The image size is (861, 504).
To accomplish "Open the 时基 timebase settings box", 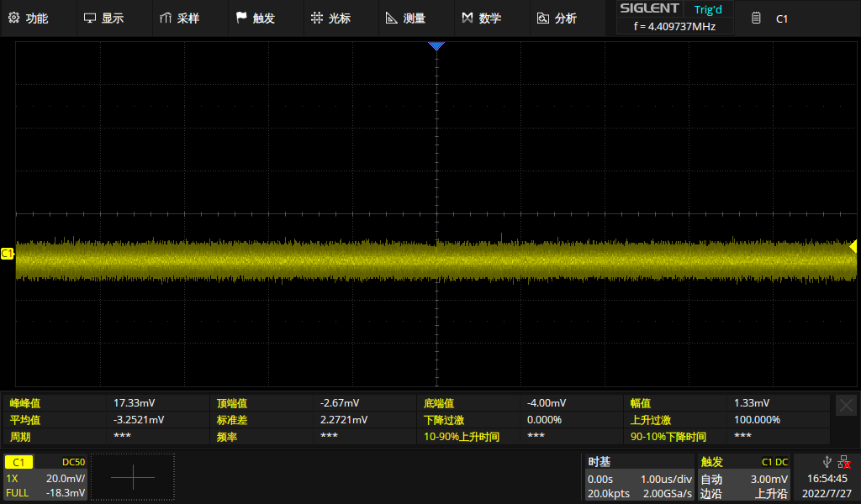I will click(639, 477).
